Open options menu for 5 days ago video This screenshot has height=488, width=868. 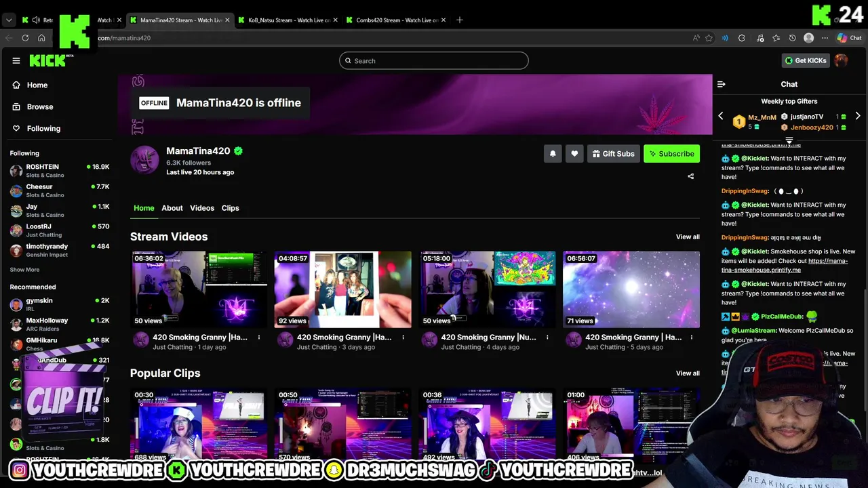[x=691, y=338]
